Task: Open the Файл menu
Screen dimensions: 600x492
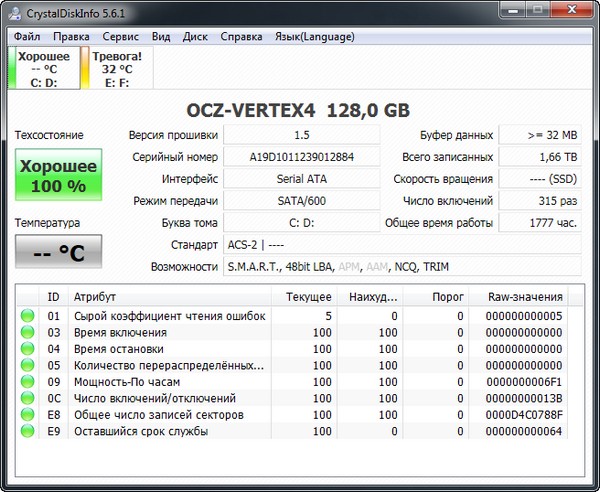Action: 28,37
